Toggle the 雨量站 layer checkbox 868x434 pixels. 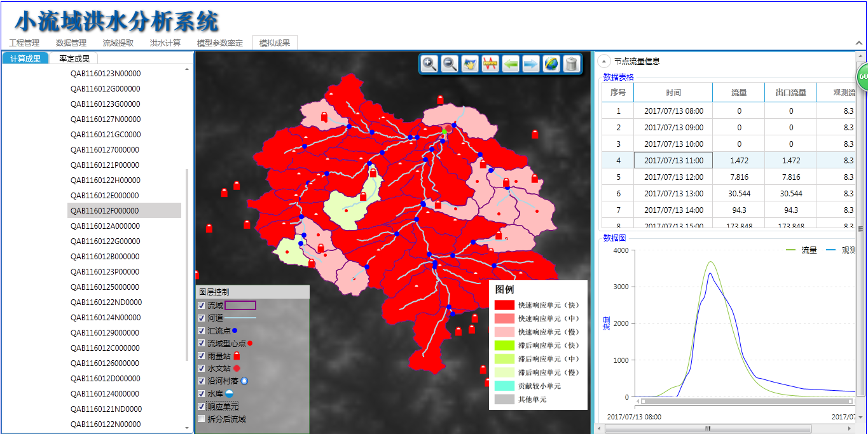click(202, 356)
